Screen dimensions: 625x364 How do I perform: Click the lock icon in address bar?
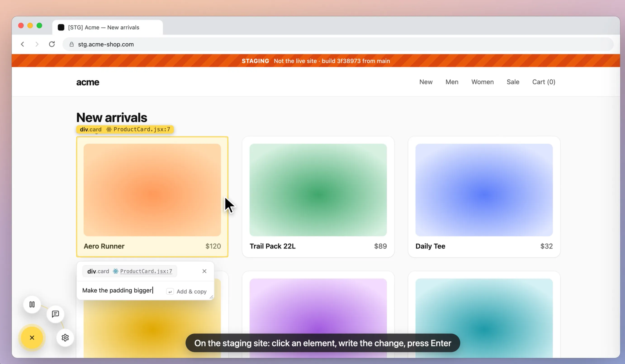[x=72, y=44]
